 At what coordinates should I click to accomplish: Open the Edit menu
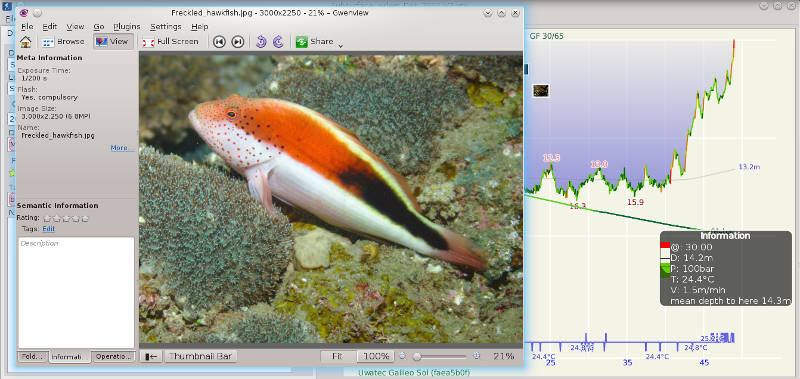(x=50, y=27)
